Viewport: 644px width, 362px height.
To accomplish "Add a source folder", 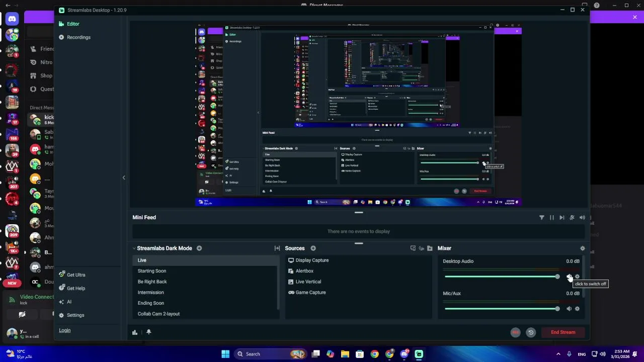I will [x=430, y=248].
